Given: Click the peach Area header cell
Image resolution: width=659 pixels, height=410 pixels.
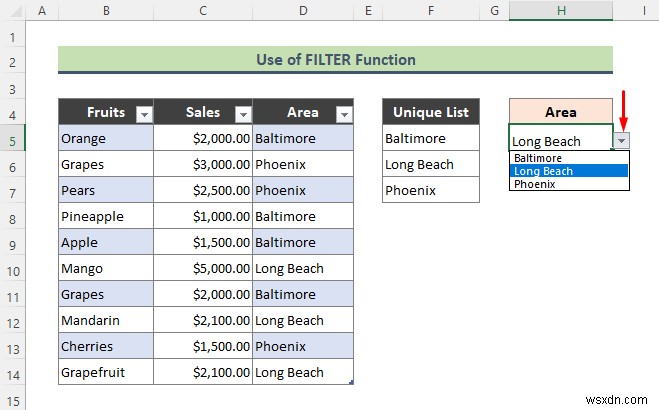Looking at the screenshot, I should pyautogui.click(x=561, y=112).
